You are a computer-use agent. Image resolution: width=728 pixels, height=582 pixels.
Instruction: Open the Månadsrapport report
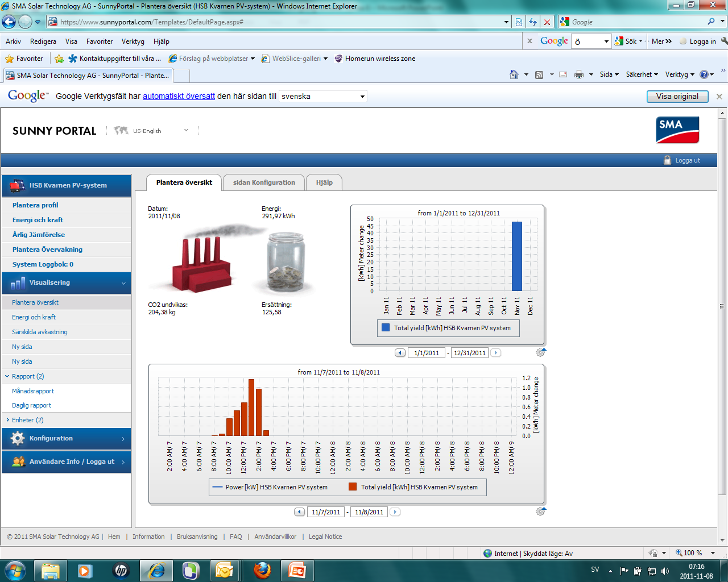tap(33, 391)
